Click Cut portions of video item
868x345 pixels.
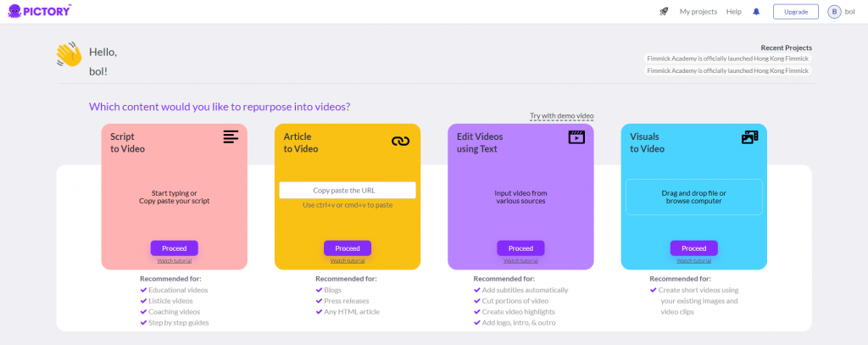511,301
